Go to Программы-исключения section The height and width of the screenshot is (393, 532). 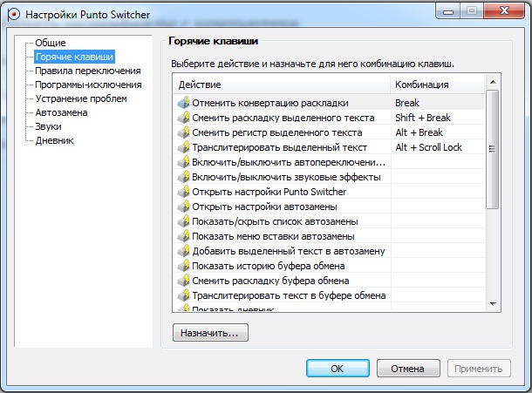click(x=88, y=85)
